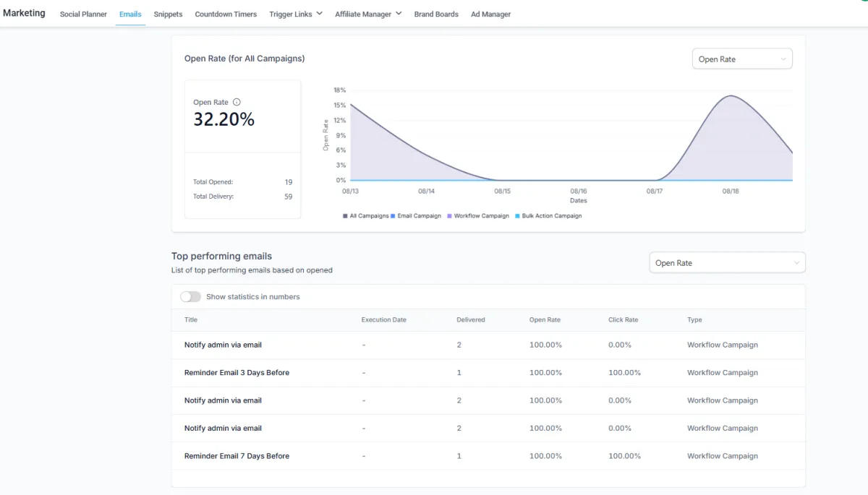The height and width of the screenshot is (495, 868).
Task: Open the chart's Open Rate dropdown
Action: pyautogui.click(x=741, y=59)
